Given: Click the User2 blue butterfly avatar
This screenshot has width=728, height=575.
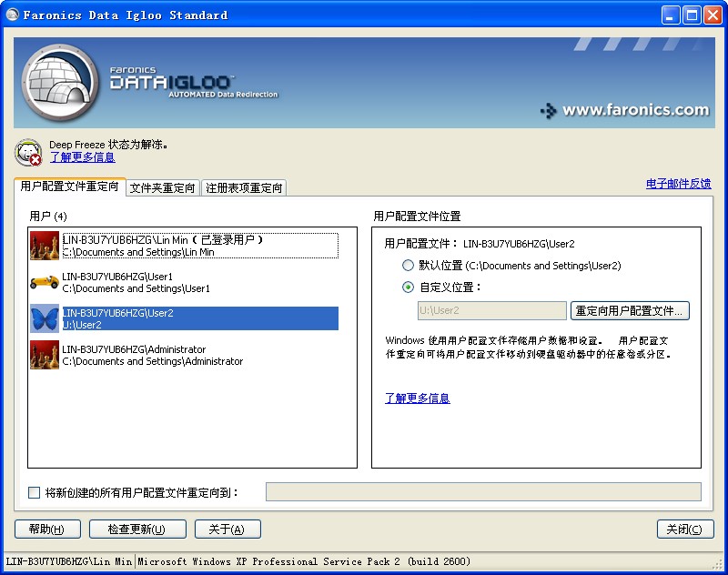Looking at the screenshot, I should click(x=45, y=318).
